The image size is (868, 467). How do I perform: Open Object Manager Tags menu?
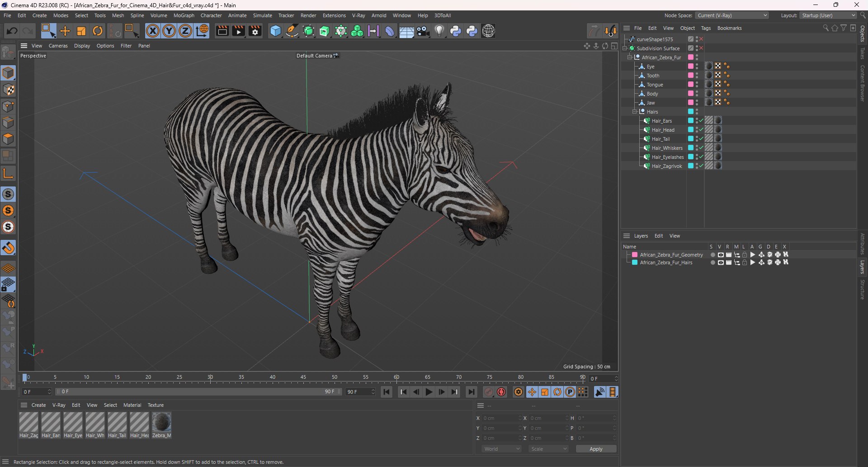[x=706, y=28]
